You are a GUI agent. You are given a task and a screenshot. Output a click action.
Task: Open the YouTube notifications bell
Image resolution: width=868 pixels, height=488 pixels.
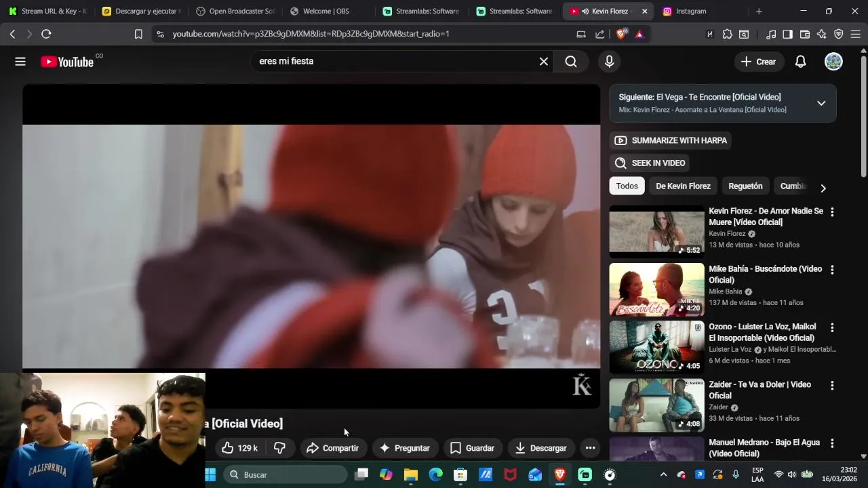coord(800,62)
